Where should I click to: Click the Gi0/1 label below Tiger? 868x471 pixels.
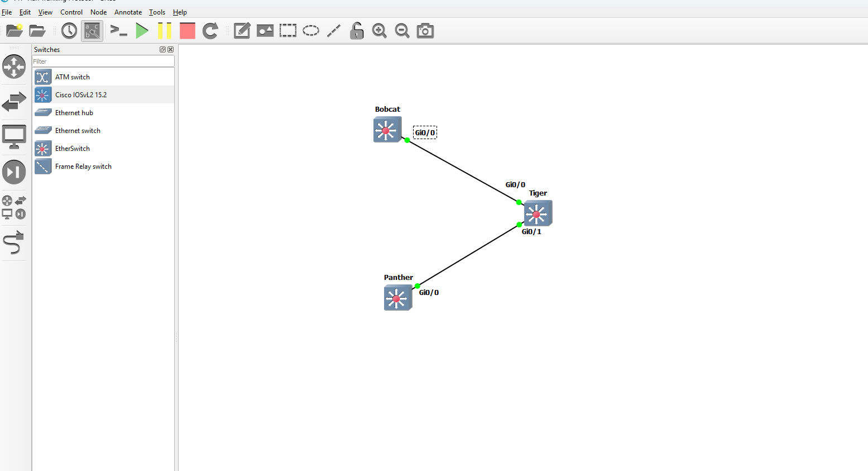[531, 231]
